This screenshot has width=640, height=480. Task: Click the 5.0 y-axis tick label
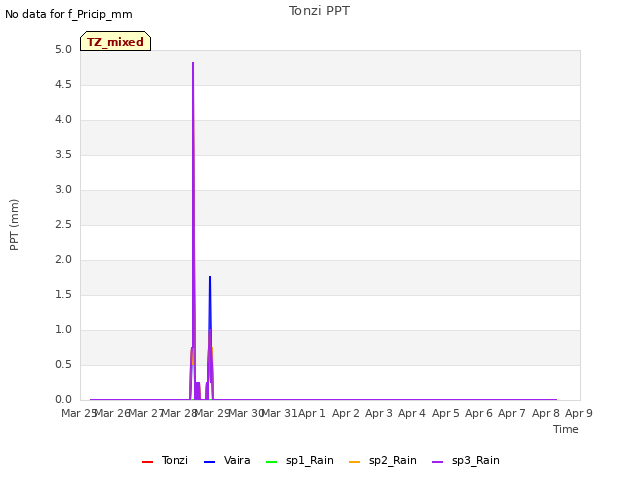click(x=63, y=50)
